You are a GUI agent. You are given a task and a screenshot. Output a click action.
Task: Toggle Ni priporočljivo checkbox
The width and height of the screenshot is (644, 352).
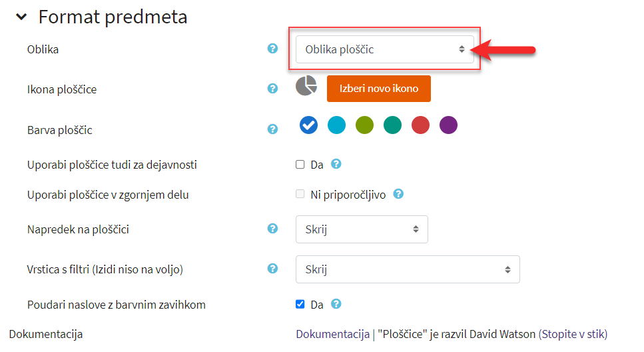tap(300, 194)
